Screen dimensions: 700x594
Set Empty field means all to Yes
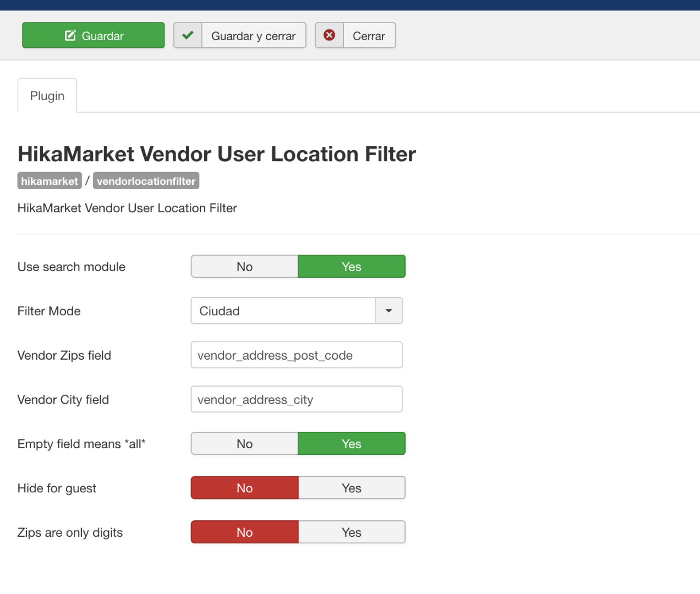[352, 444]
